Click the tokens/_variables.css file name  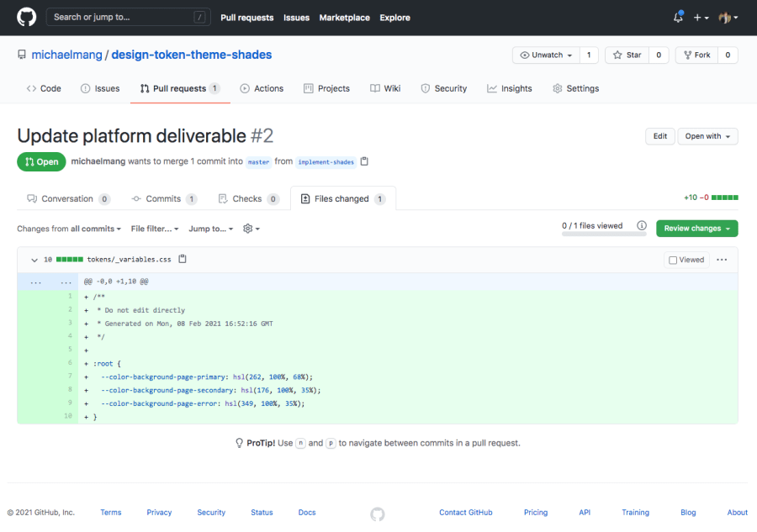[129, 260]
